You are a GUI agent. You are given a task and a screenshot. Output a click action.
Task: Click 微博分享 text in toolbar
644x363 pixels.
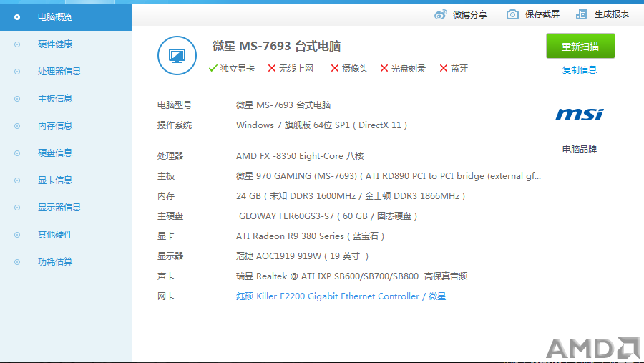point(470,15)
